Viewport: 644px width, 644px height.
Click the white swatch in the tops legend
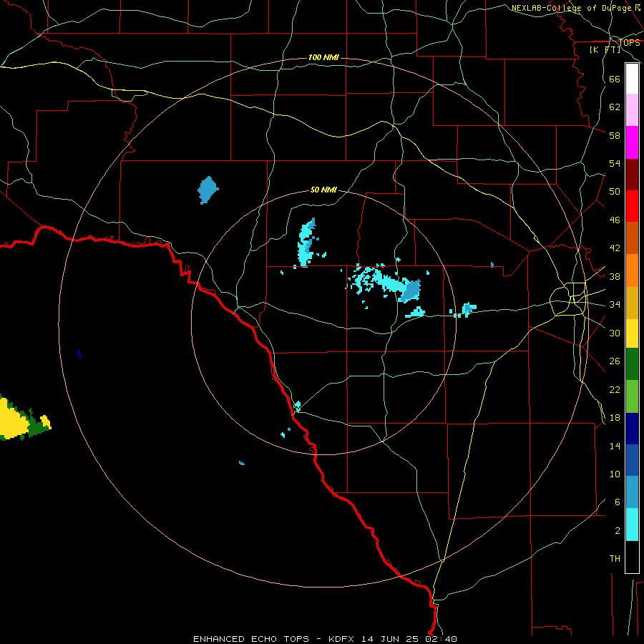pos(632,79)
